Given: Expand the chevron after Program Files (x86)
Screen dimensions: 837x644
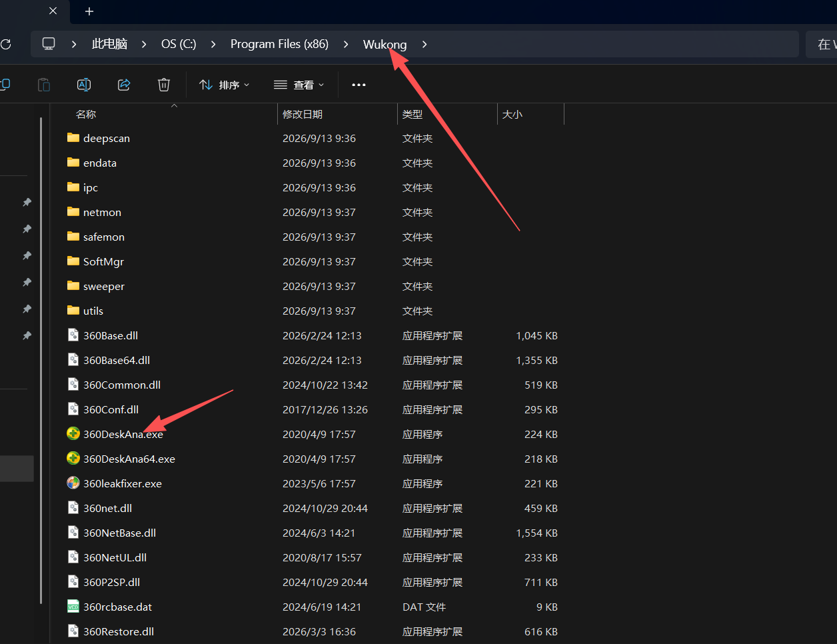Looking at the screenshot, I should (x=346, y=44).
